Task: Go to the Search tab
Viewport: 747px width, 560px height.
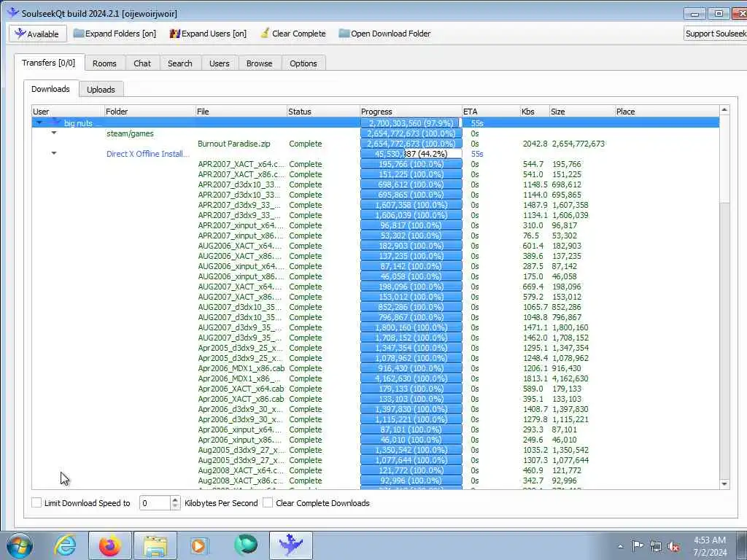Action: coord(180,63)
